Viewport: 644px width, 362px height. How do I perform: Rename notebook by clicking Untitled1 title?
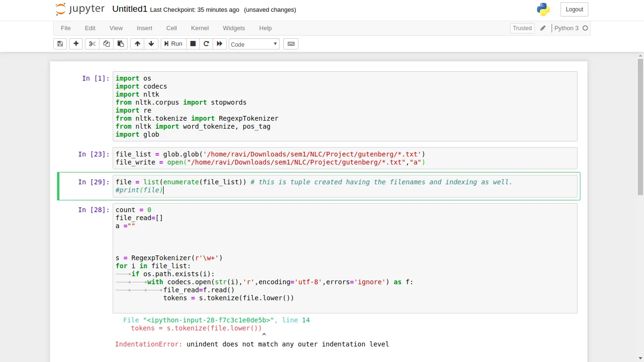130,8
